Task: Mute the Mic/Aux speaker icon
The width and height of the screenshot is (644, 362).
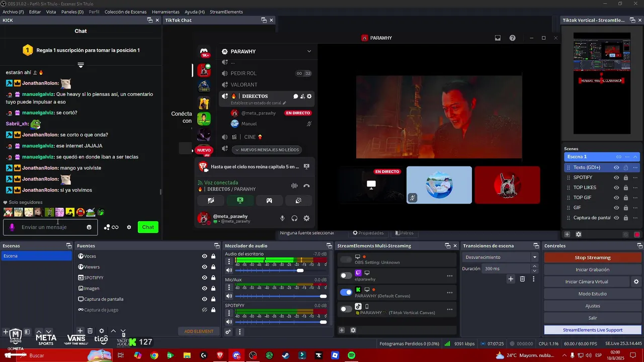Action: click(x=229, y=296)
